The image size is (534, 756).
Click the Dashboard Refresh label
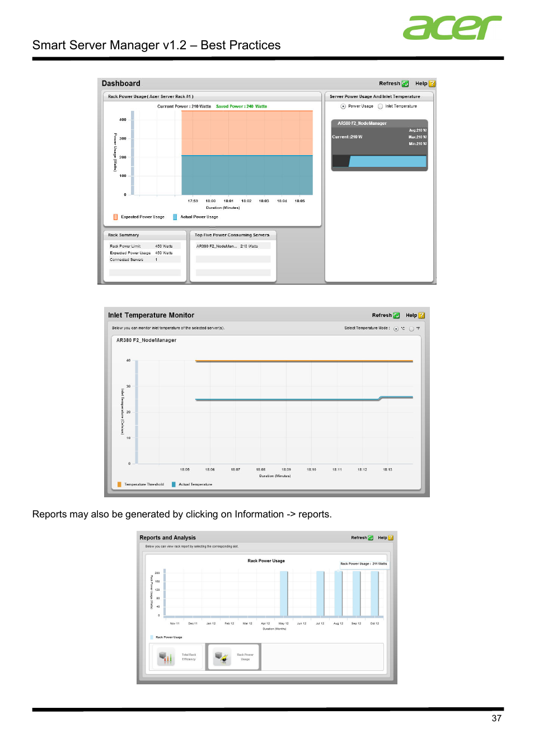pyautogui.click(x=390, y=83)
